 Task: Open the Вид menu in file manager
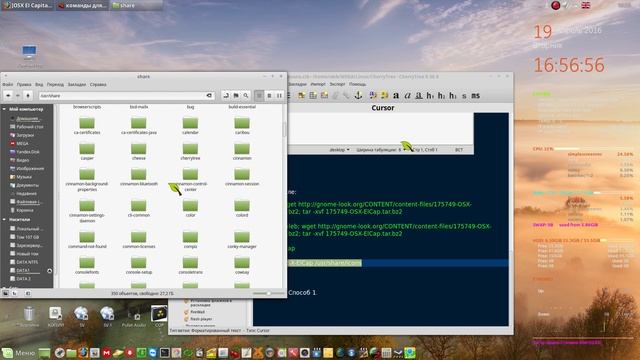[39, 84]
